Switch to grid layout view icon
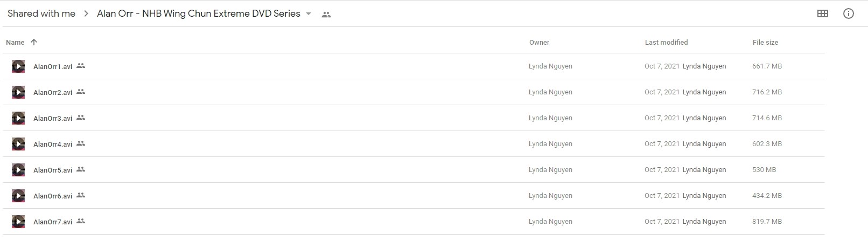The image size is (868, 240). (x=823, y=13)
